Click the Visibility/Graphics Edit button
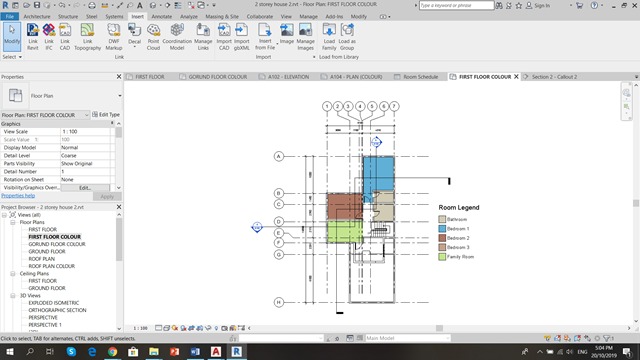Viewport: 640px width, 360px height. pyautogui.click(x=85, y=188)
